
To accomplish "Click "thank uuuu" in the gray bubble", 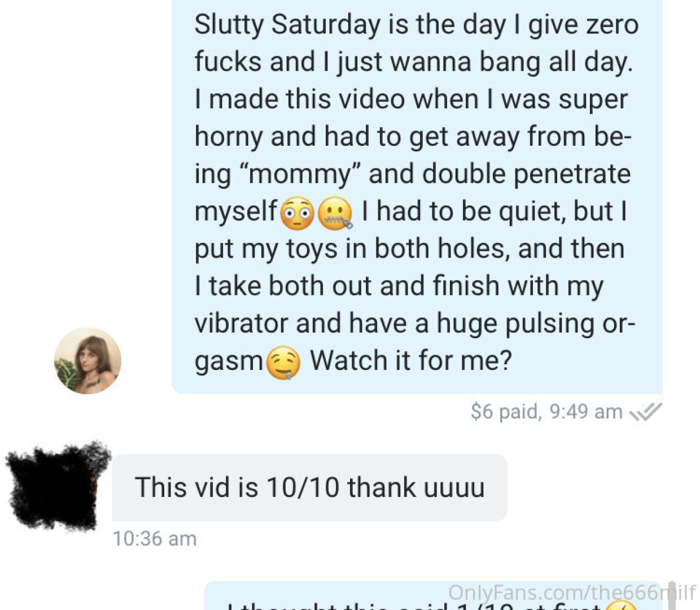I will click(415, 487).
